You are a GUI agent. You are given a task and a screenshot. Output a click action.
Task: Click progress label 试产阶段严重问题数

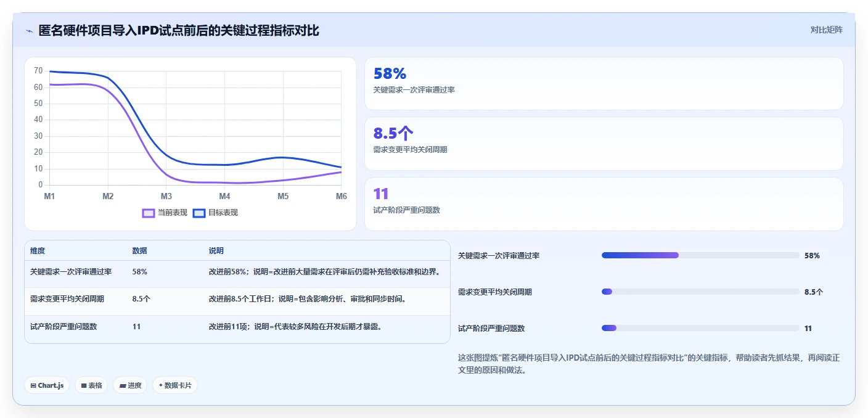coord(491,328)
